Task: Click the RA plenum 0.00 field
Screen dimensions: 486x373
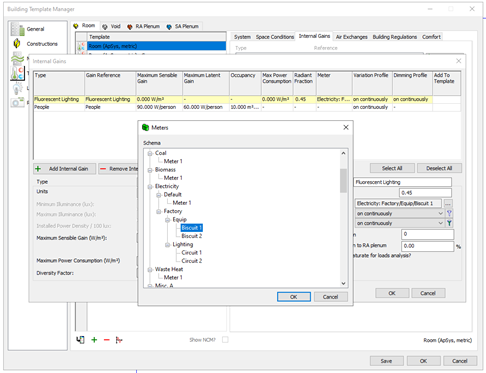Action: (427, 246)
